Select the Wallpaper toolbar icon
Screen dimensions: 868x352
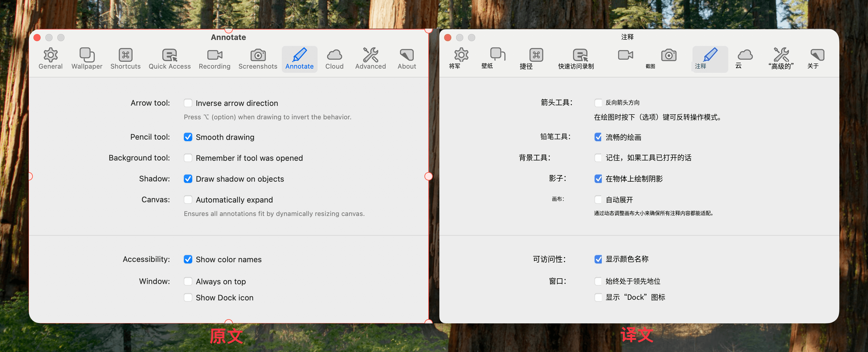pos(87,55)
